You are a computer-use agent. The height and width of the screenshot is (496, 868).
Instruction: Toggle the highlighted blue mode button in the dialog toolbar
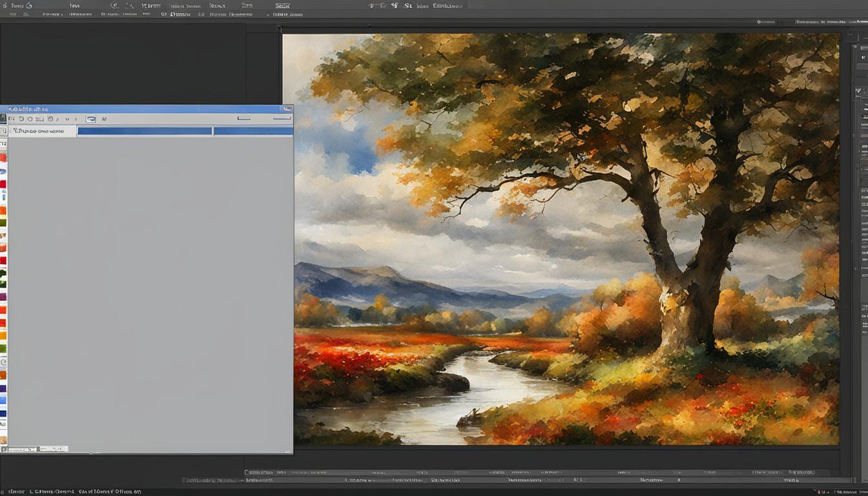click(x=91, y=119)
